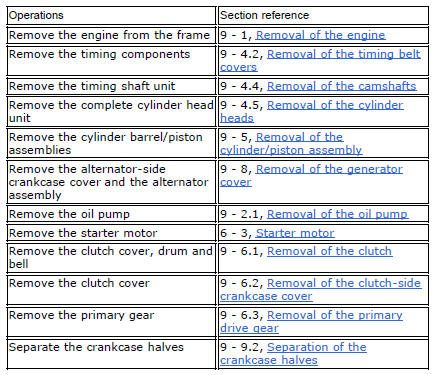The image size is (437, 375).
Task: Click the Section reference header cell
Action: (323, 16)
